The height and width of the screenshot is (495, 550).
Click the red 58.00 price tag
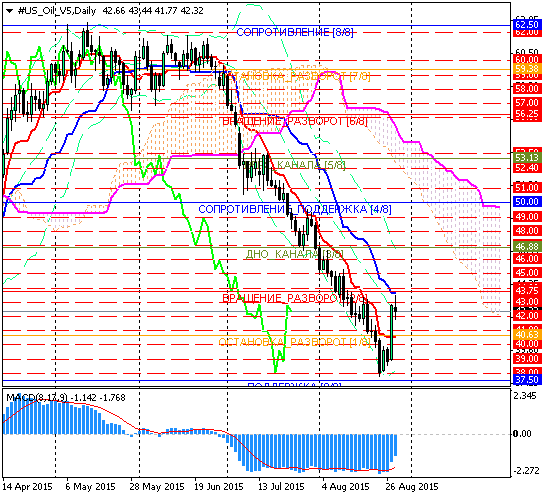pos(527,88)
